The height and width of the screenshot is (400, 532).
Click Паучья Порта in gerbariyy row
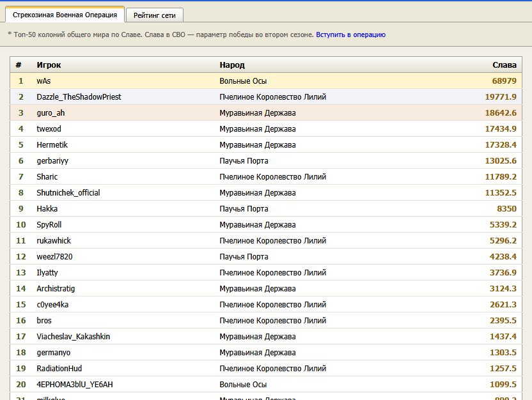244,160
